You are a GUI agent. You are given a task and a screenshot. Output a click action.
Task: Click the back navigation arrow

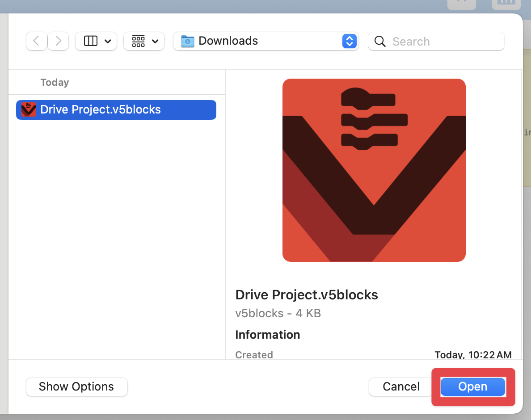click(36, 41)
